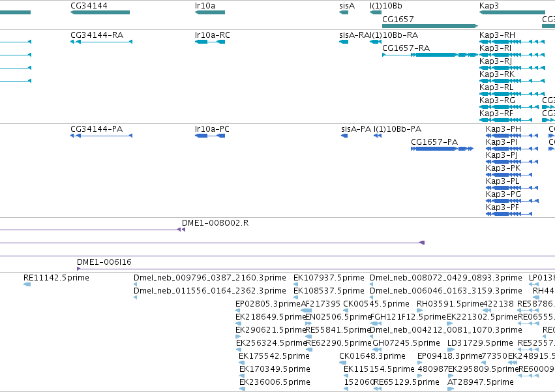Select the EK108537.5prime EST label

pos(329,291)
